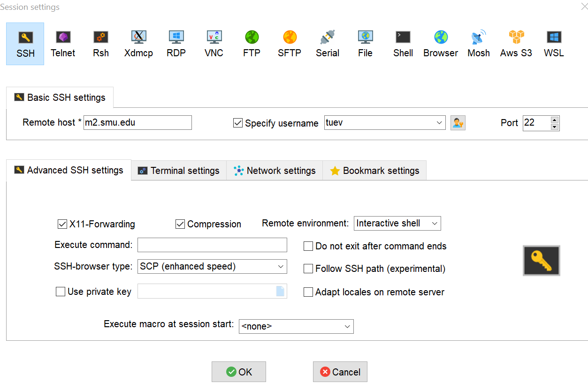Select the Xdmcp session type

(x=138, y=44)
